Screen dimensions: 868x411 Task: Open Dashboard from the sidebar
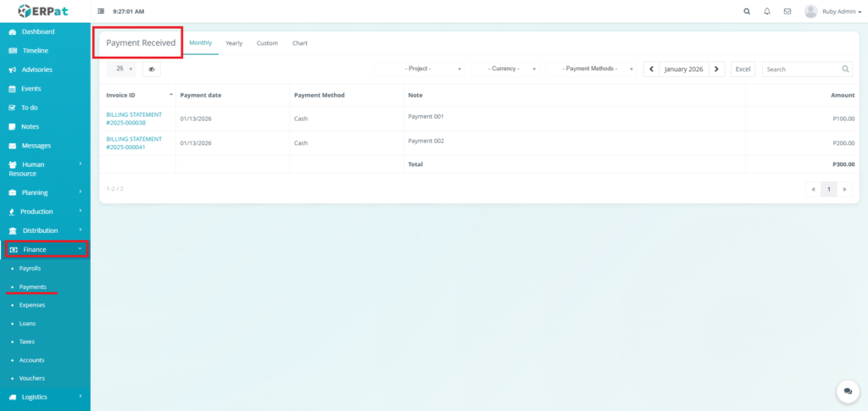37,32
